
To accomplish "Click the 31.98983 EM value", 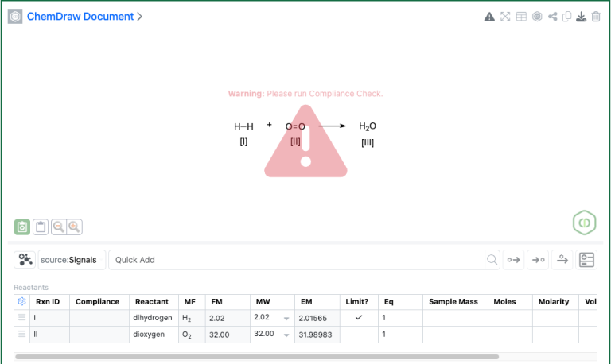I will coord(315,335).
